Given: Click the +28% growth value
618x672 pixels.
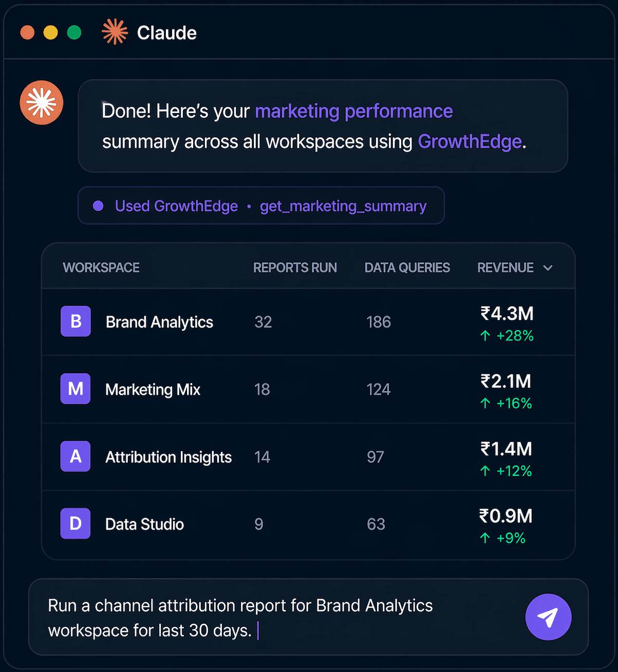Looking at the screenshot, I should (x=515, y=336).
